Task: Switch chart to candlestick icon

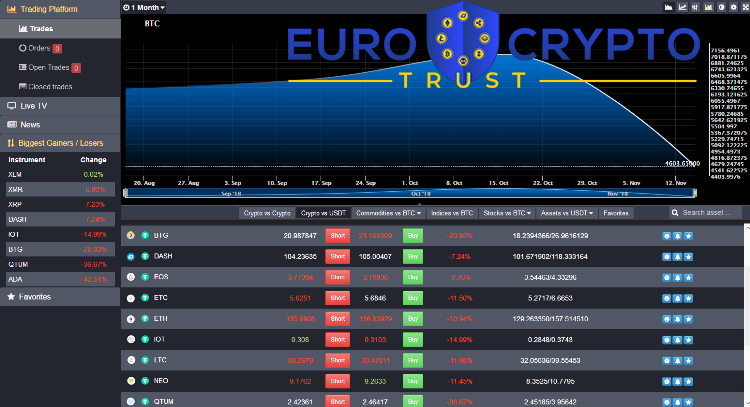Action: [x=695, y=7]
